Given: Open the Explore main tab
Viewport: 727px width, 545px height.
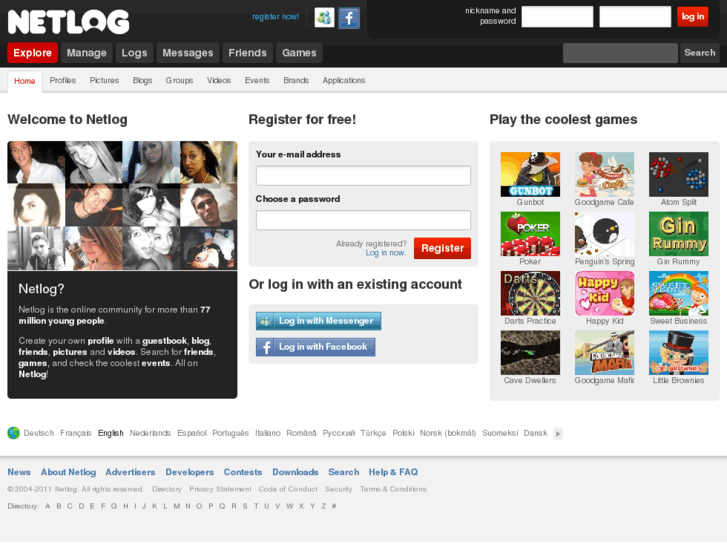Looking at the screenshot, I should tap(32, 53).
